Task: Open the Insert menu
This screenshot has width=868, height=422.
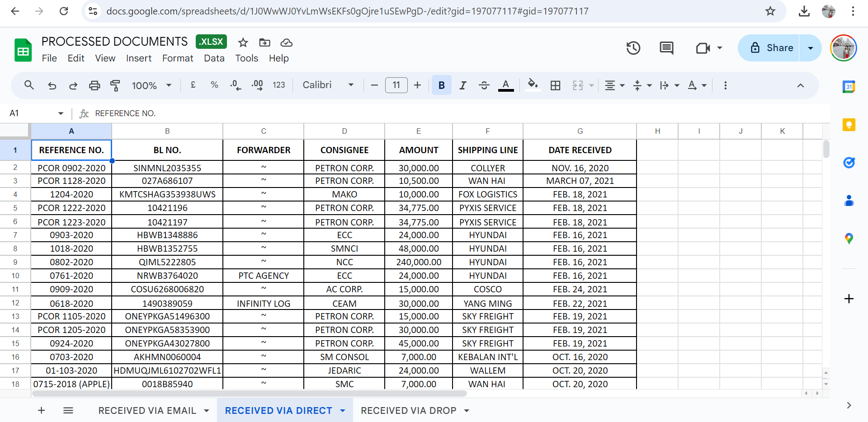Action: coord(139,58)
